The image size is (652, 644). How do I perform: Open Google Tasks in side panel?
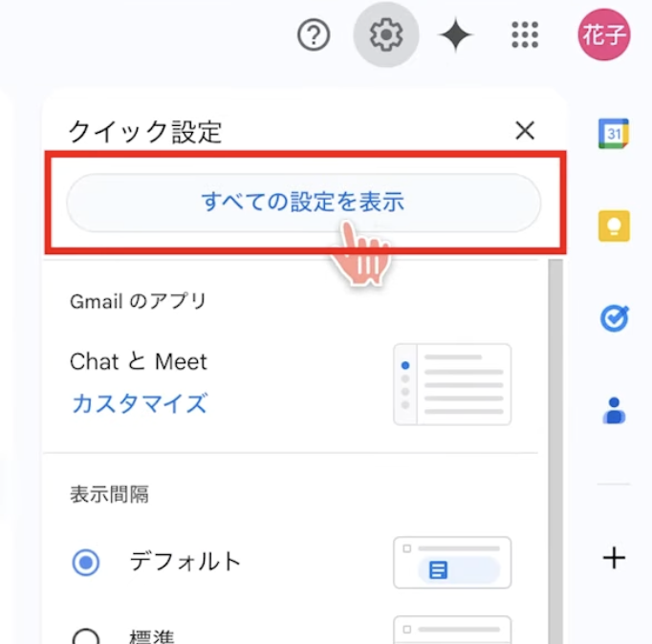(x=613, y=318)
